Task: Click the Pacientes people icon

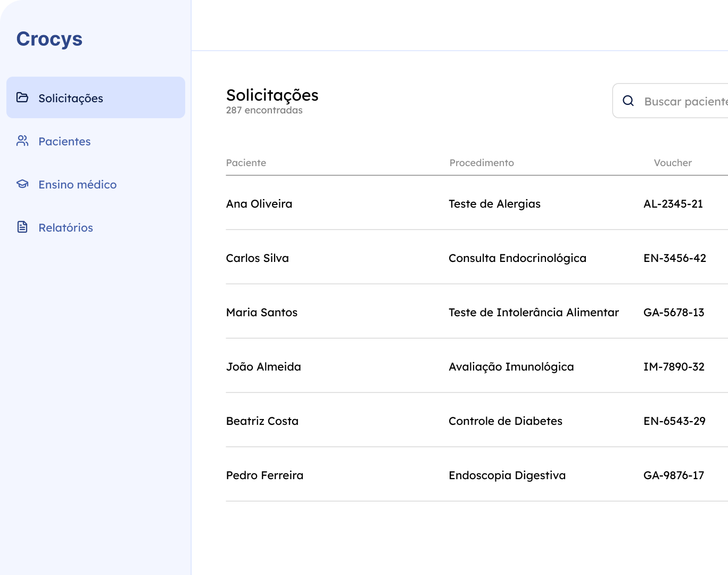Action: click(22, 141)
